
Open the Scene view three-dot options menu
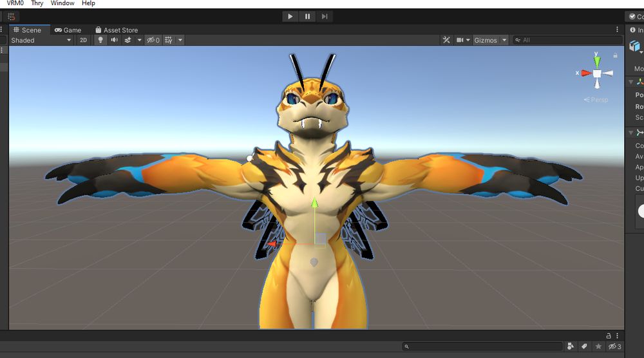(618, 30)
